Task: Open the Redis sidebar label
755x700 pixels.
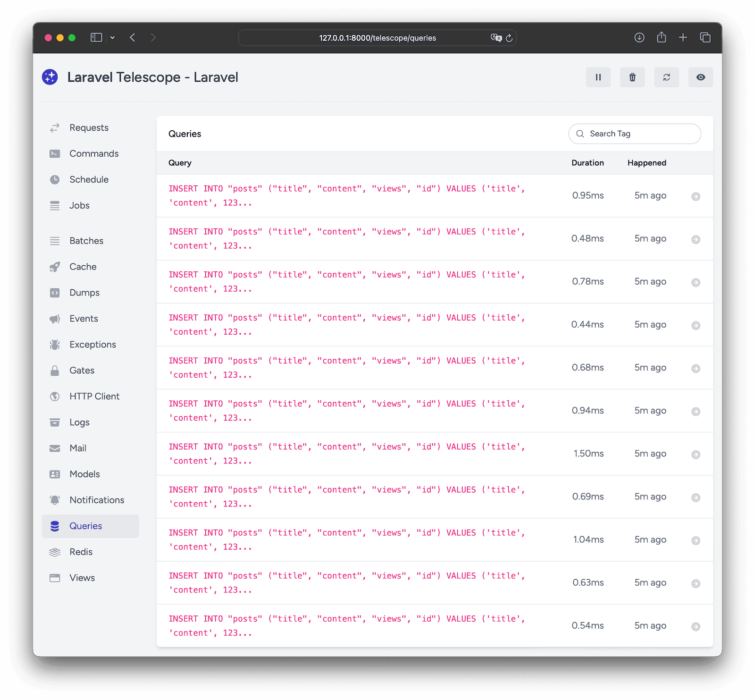Action: point(81,552)
